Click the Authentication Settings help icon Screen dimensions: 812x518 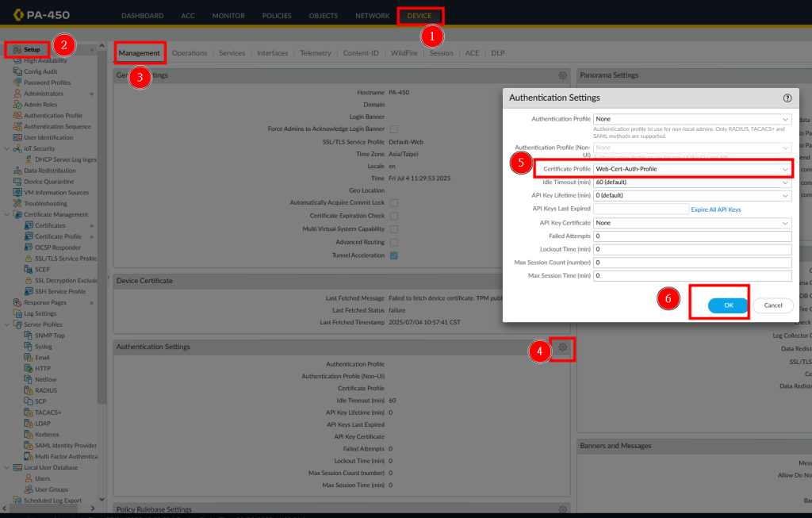pos(787,98)
